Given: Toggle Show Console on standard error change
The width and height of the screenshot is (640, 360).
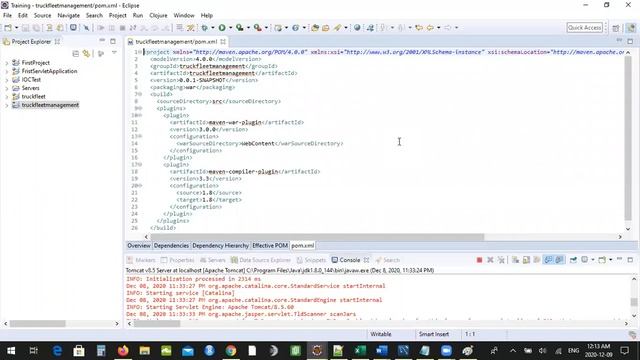Looking at the screenshot, I should [x=559, y=260].
